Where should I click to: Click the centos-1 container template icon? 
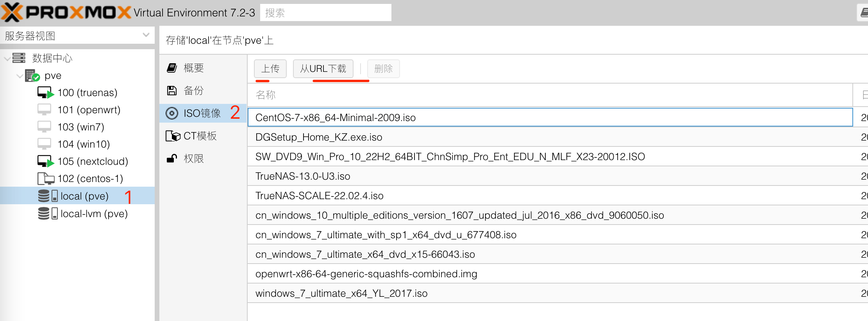[x=45, y=179]
